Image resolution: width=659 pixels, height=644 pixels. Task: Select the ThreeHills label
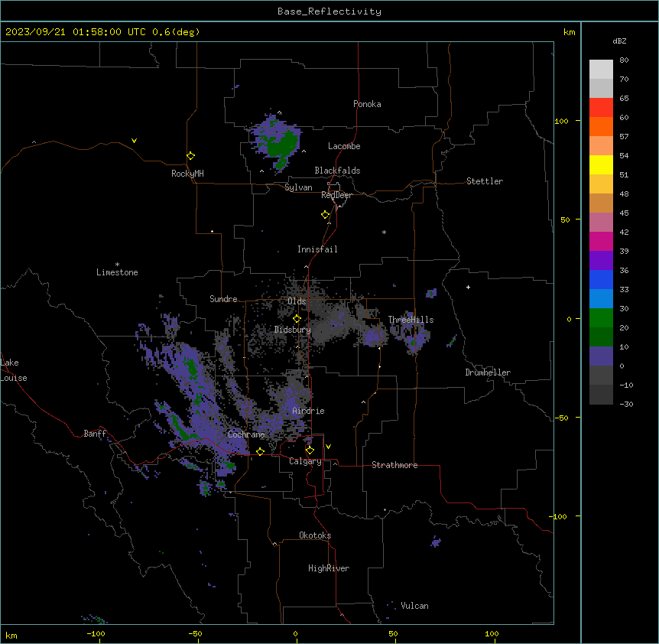pyautogui.click(x=411, y=320)
